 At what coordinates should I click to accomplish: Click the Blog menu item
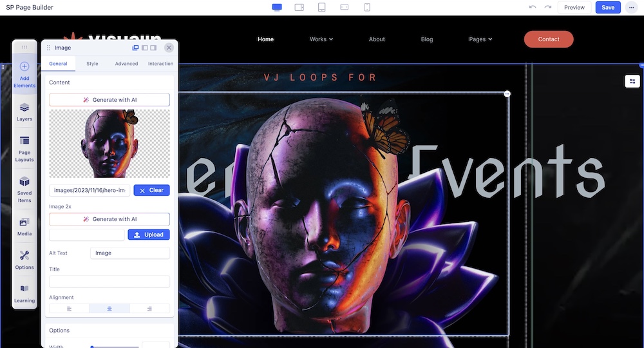tap(427, 39)
